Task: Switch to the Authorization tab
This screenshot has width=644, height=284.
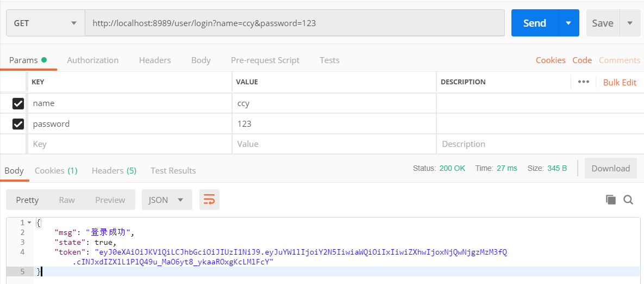Action: pyautogui.click(x=92, y=60)
